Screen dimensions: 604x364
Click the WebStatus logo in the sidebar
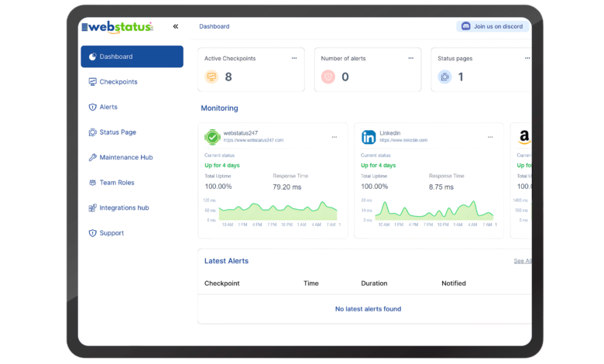pos(117,27)
